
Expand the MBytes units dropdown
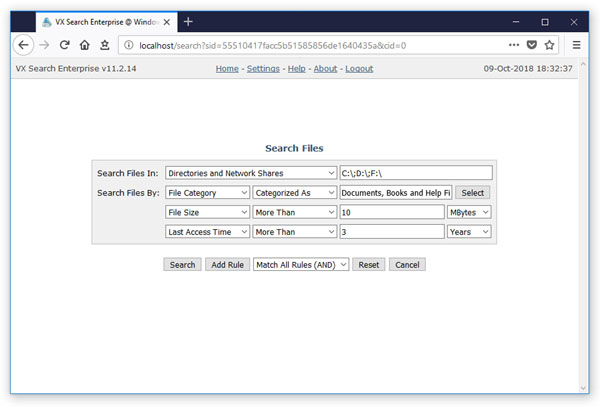[469, 212]
